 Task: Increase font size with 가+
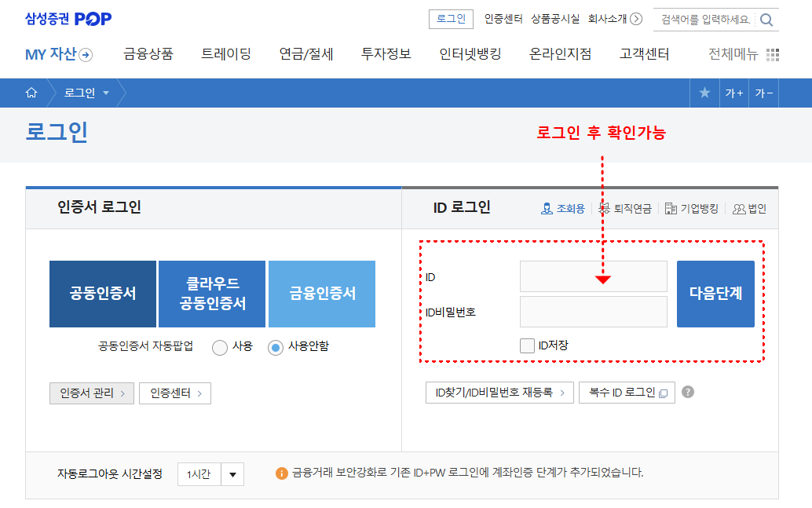[733, 93]
